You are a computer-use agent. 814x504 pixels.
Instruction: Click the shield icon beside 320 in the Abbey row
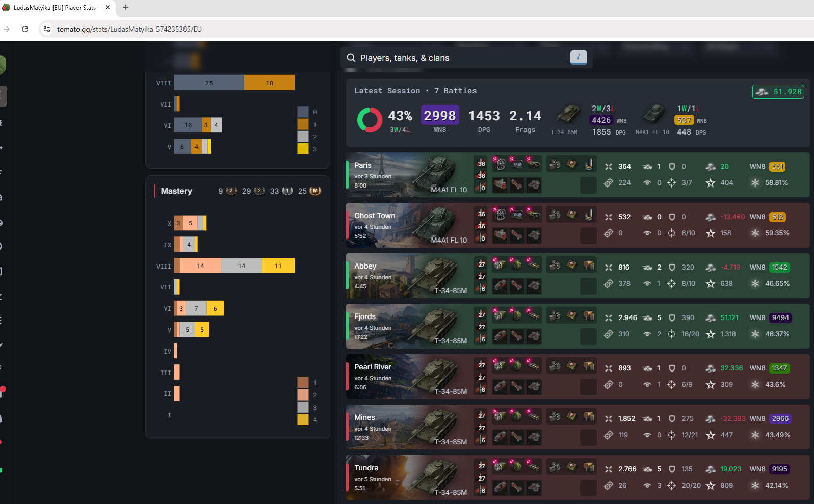pos(672,268)
